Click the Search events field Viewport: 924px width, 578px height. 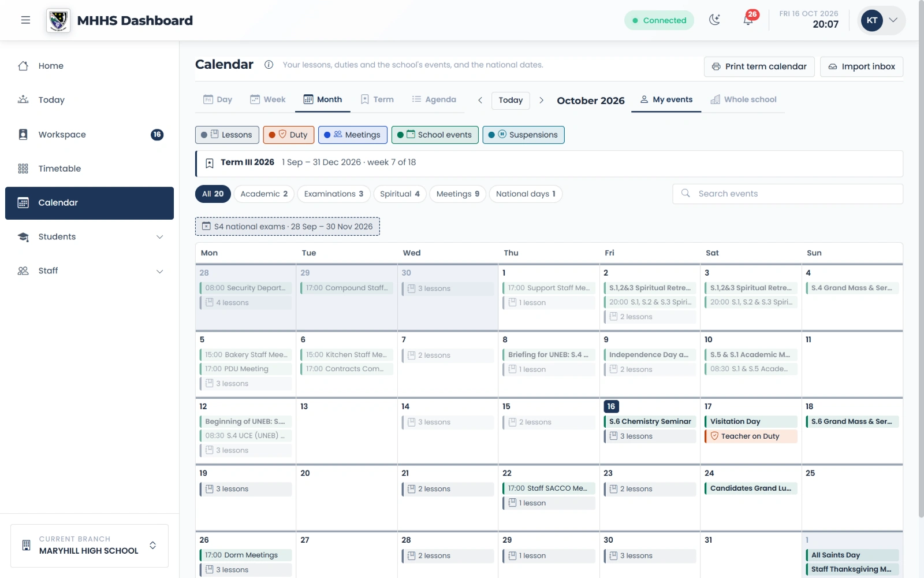[788, 194]
